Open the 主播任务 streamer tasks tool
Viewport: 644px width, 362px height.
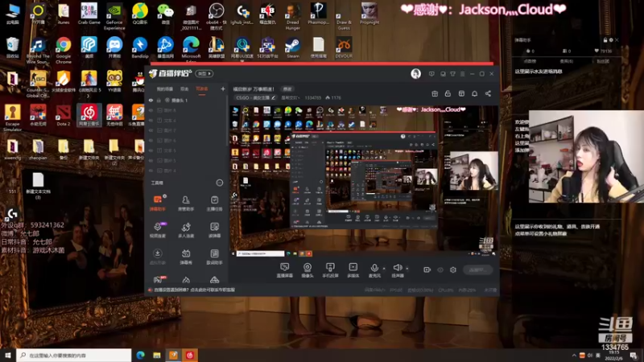point(214,203)
